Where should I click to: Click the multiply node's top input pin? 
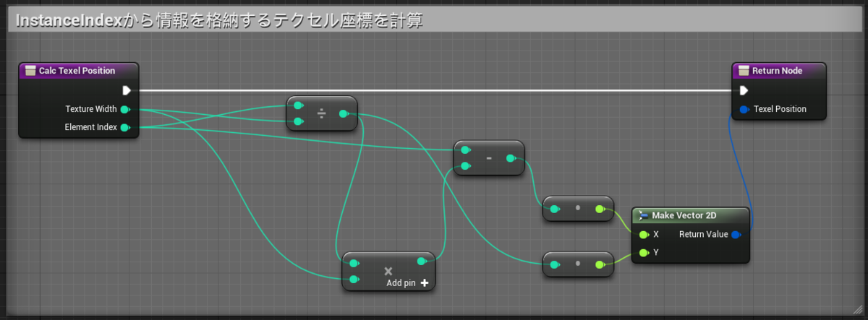click(x=354, y=261)
